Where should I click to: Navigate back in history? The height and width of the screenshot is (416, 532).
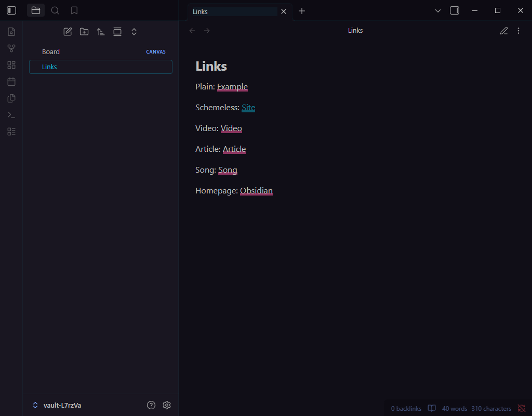[192, 31]
